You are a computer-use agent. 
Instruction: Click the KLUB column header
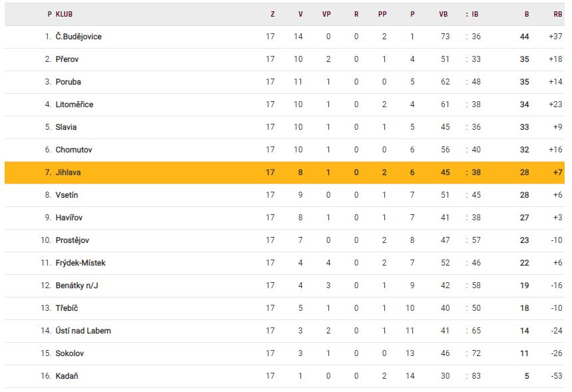[65, 14]
